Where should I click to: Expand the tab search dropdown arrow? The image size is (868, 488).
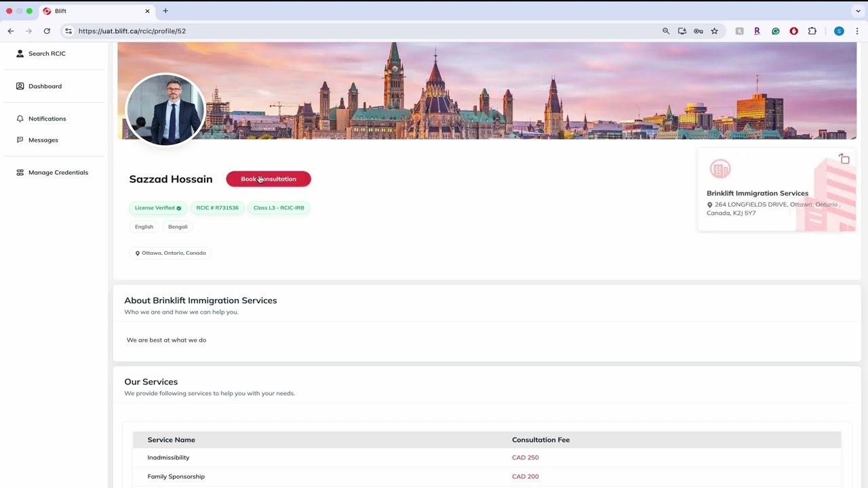[x=858, y=11]
